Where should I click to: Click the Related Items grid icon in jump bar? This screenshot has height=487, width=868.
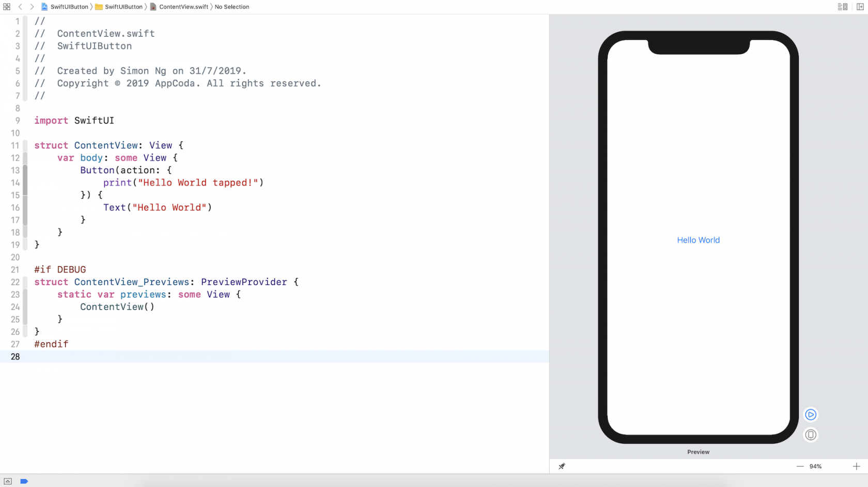[x=7, y=7]
